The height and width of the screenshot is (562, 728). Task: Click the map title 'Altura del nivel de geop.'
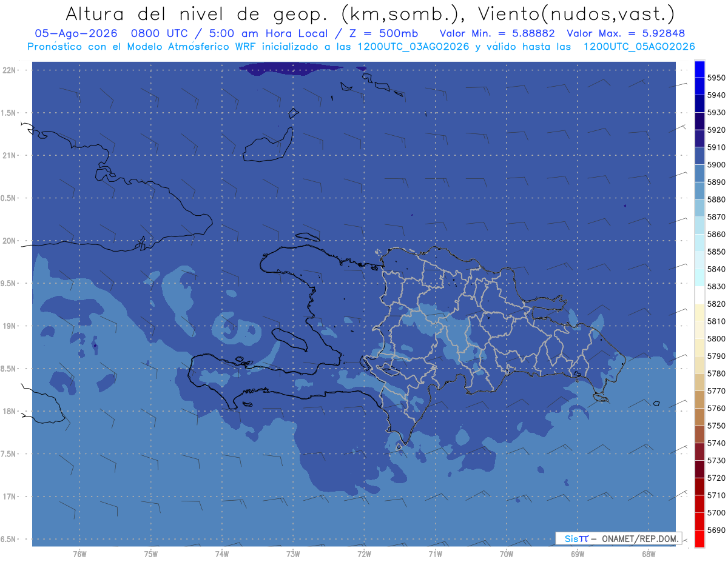198,13
